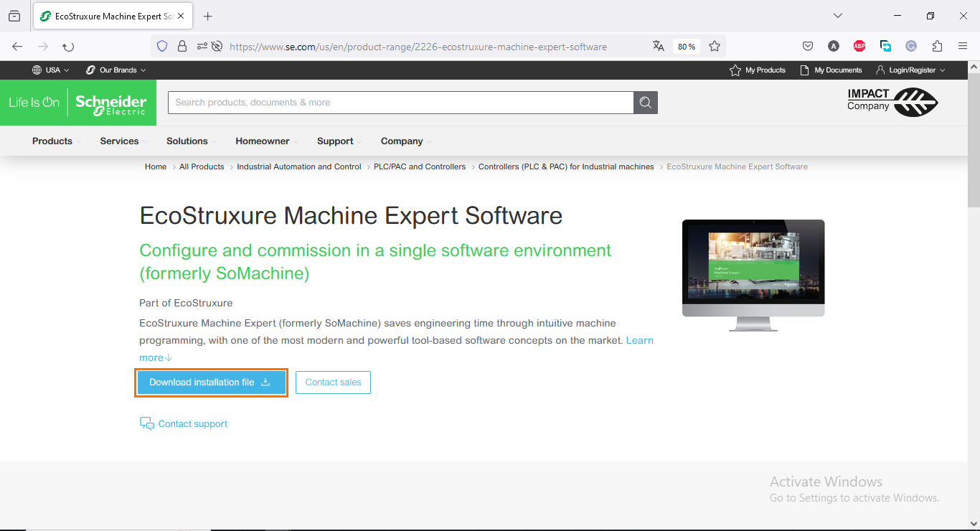Screen dimensions: 980x531
Task: Click the scrollbar down arrow
Action: (974, 524)
